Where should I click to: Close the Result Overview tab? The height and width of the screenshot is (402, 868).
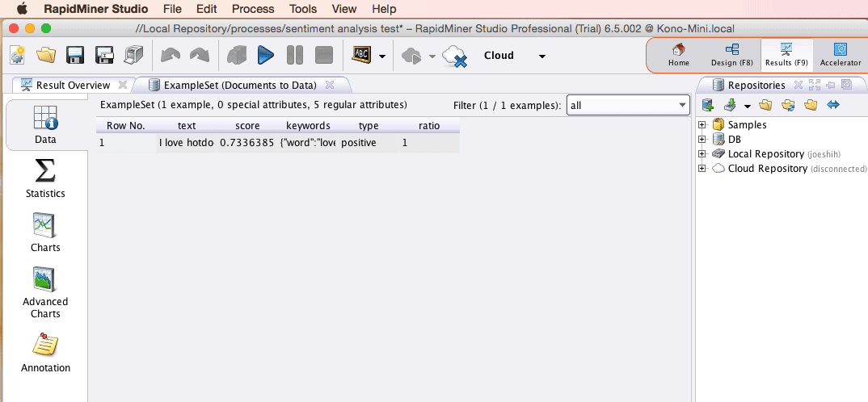123,85
